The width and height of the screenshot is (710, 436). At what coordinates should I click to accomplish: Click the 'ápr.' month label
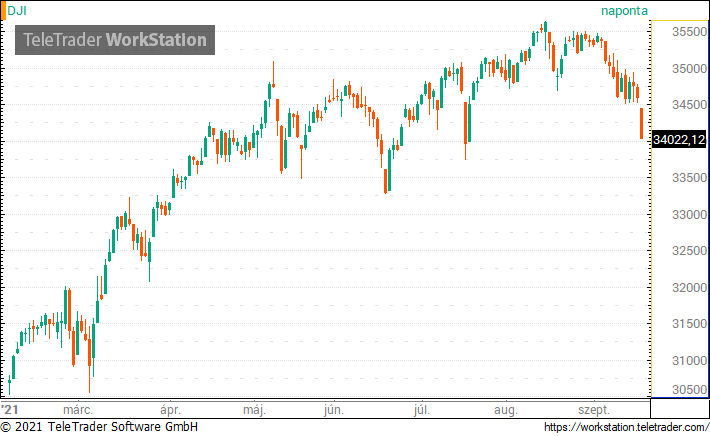(x=170, y=410)
